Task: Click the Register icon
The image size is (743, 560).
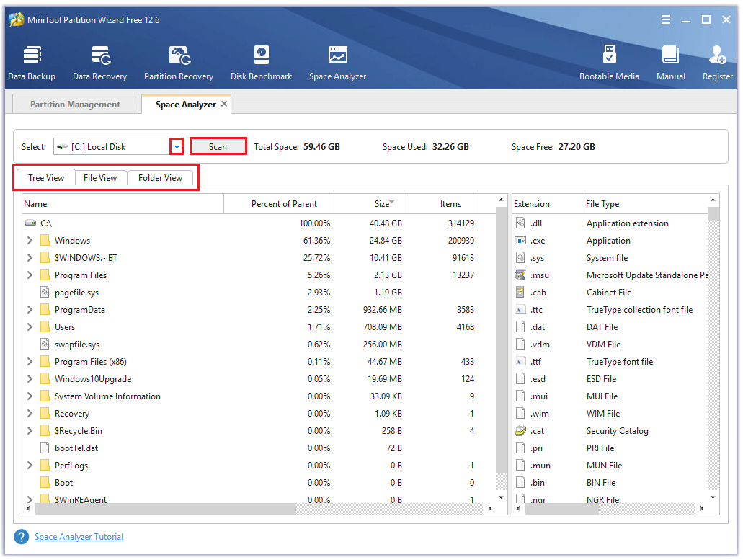Action: (x=717, y=55)
